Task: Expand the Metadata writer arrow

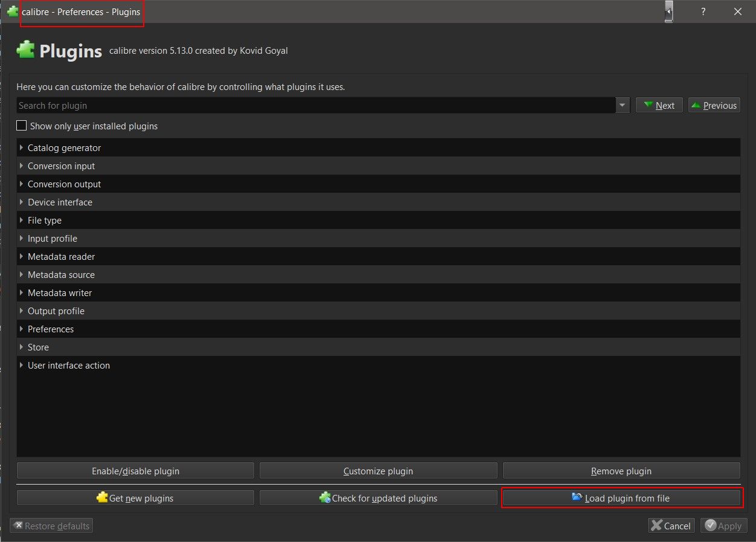Action: click(22, 292)
